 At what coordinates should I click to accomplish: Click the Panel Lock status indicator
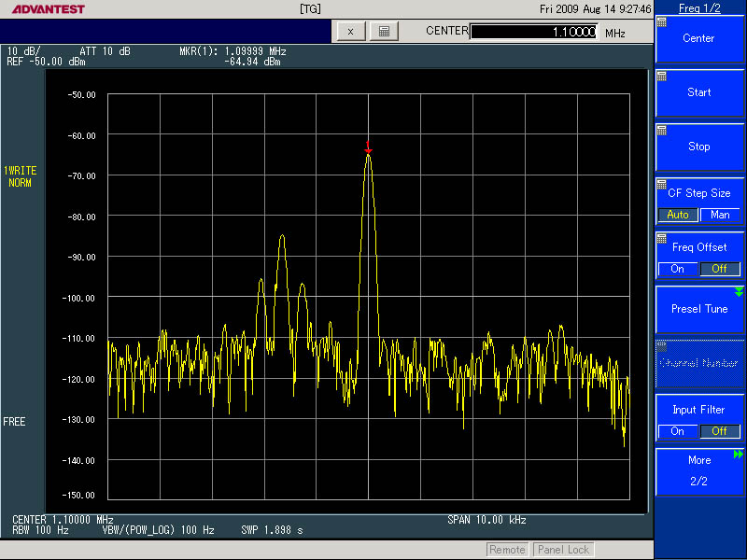(564, 550)
